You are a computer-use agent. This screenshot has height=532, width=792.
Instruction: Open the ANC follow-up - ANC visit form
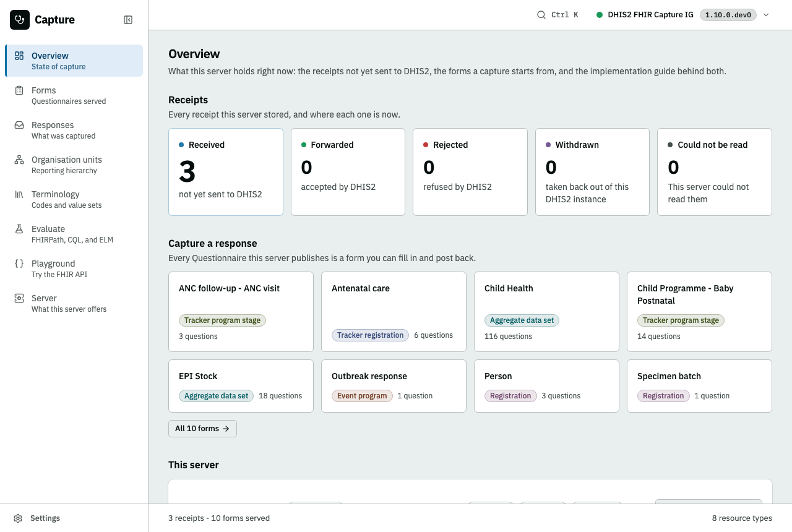click(x=241, y=312)
